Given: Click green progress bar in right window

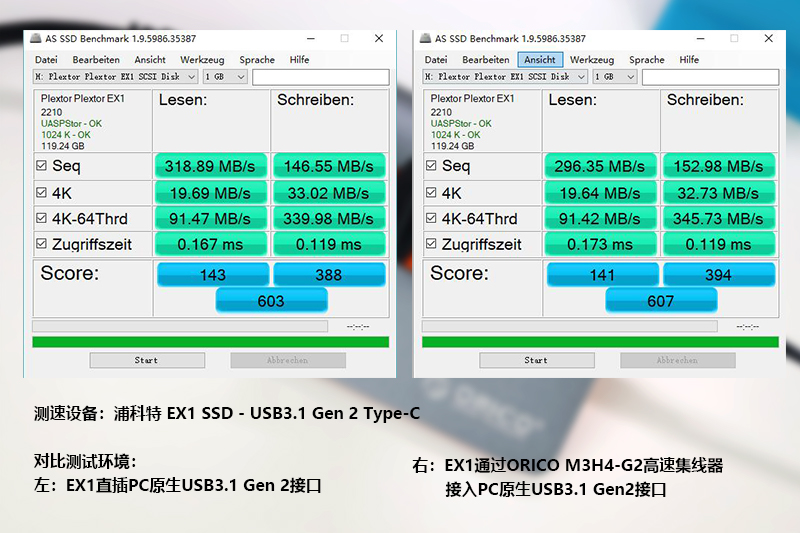Looking at the screenshot, I should (x=601, y=342).
